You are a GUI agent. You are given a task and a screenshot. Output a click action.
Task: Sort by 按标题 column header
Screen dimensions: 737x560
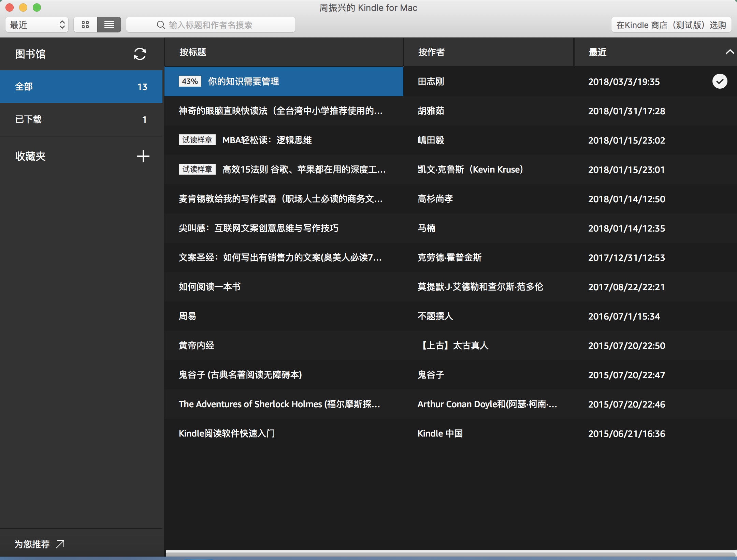click(284, 52)
